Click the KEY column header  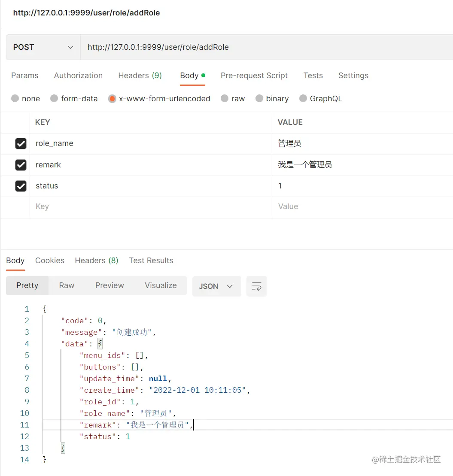click(43, 122)
